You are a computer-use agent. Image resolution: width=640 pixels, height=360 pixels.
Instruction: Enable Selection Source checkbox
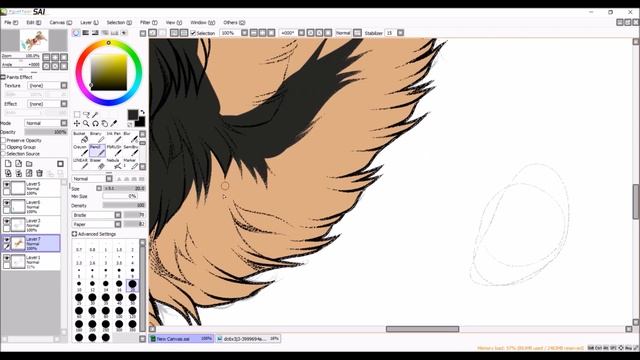(x=3, y=154)
